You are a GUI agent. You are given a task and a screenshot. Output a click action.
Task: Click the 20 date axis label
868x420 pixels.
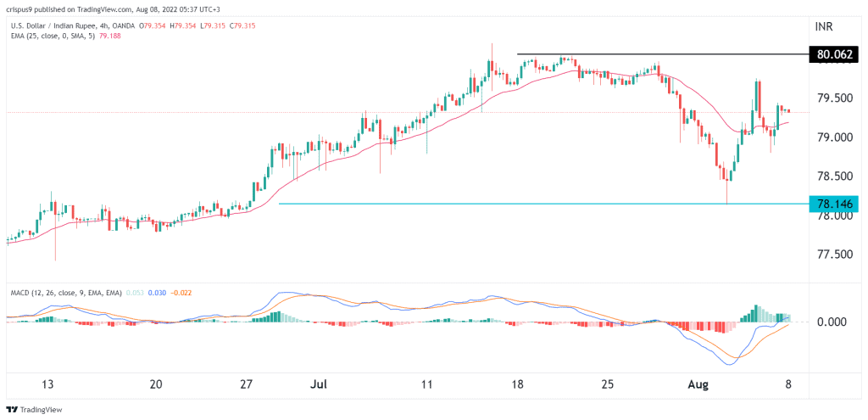pos(156,384)
